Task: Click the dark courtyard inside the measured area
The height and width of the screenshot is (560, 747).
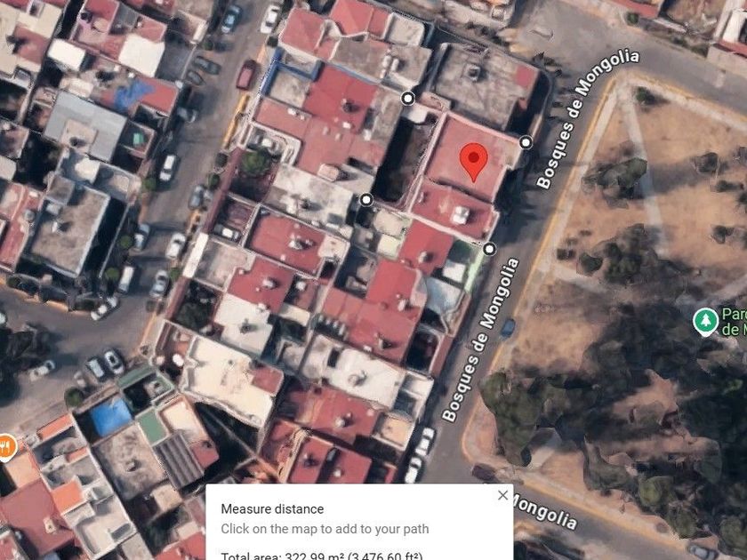Action: coord(399,159)
